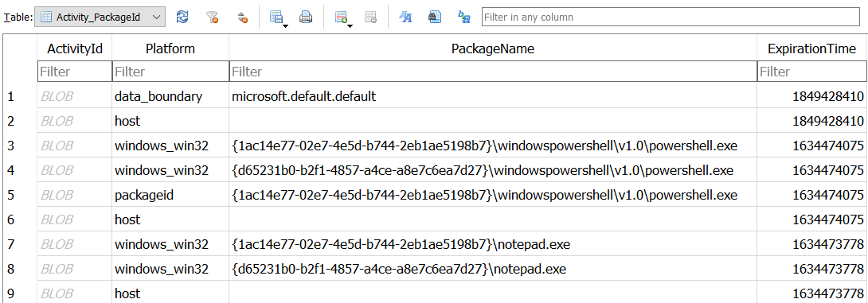Image resolution: width=868 pixels, height=303 pixels.
Task: Select 'windows_win32' cell in row 8
Action: point(170,269)
